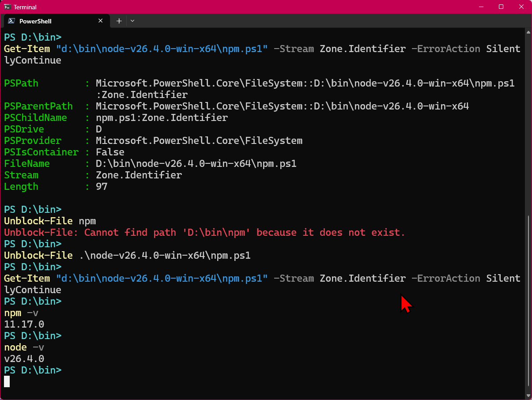Click the npm version output '11.17.0'
The width and height of the screenshot is (532, 400).
point(24,325)
